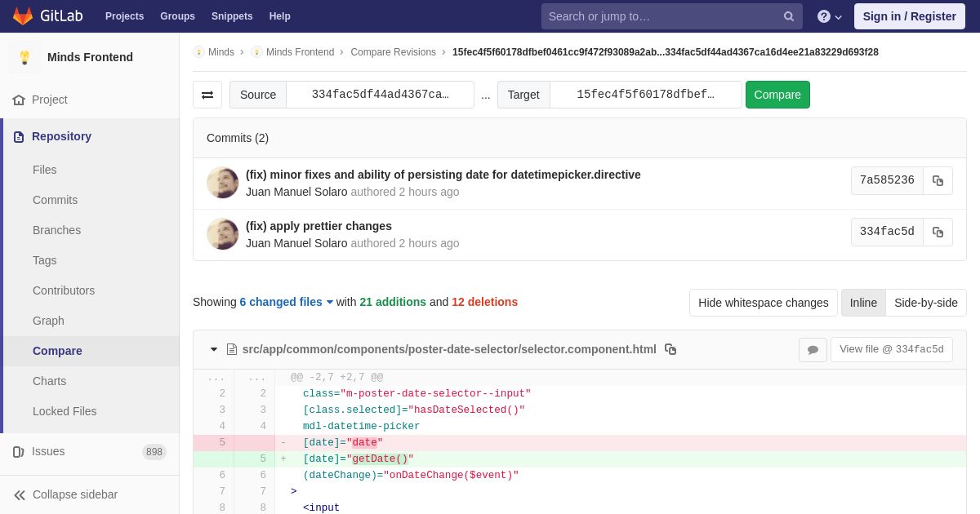Open commit '(fix) apply prettier changes'

point(318,226)
